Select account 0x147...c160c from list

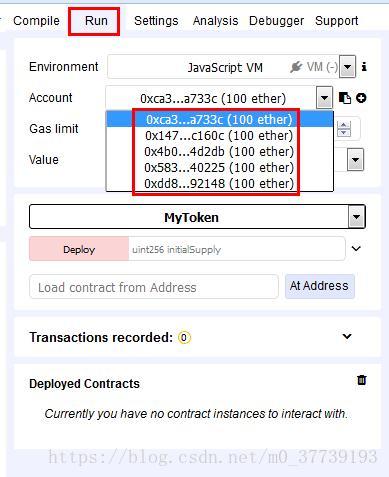coord(219,135)
